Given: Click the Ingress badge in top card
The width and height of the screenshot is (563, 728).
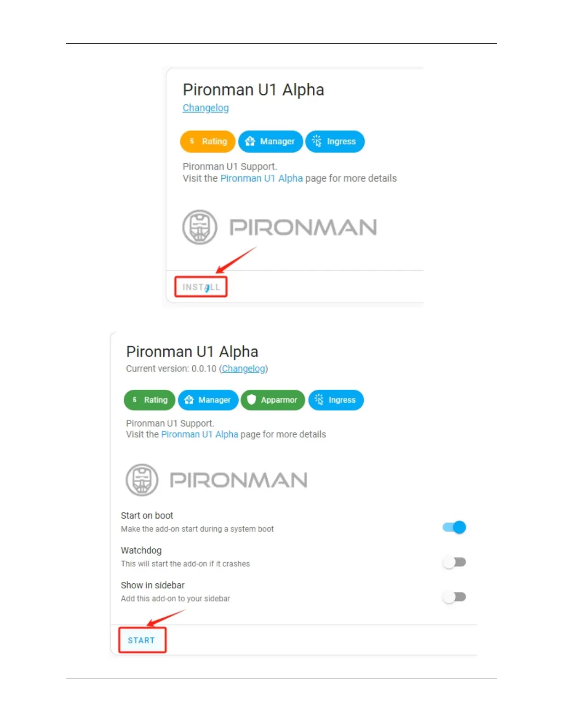Looking at the screenshot, I should click(x=335, y=142).
